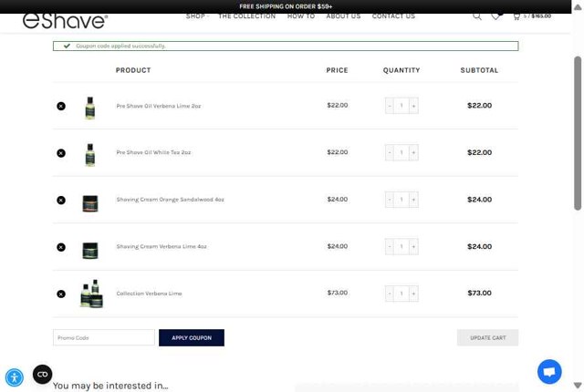Click the page vertical scrollbar thumb
This screenshot has width=584, height=392.
tap(578, 133)
